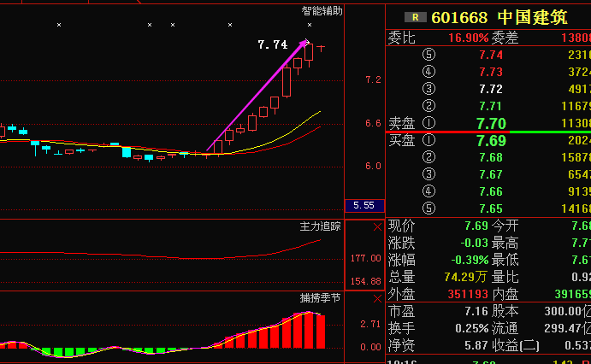Click circled 3 icon beside sell price 7.72
The height and width of the screenshot is (364, 591).
pos(428,89)
